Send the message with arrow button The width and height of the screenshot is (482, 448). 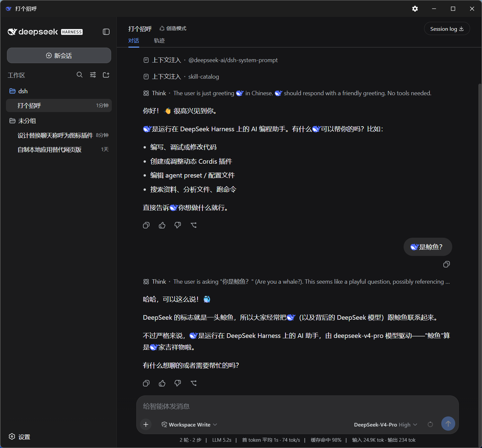[x=448, y=424]
